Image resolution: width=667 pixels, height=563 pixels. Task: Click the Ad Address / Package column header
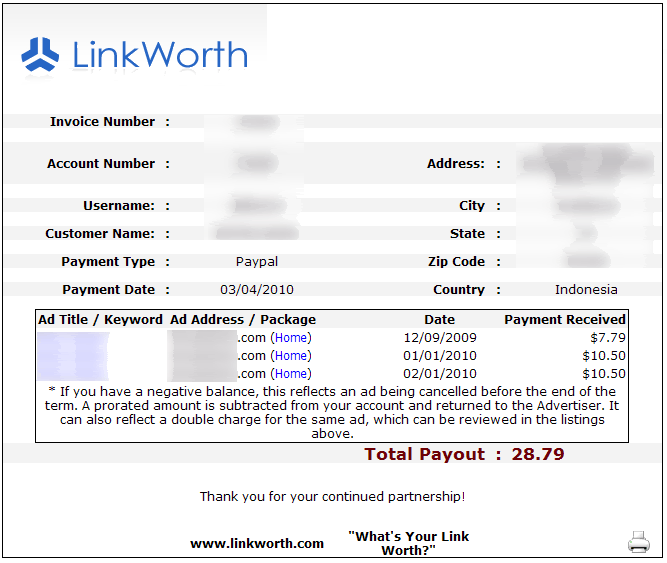tap(243, 320)
